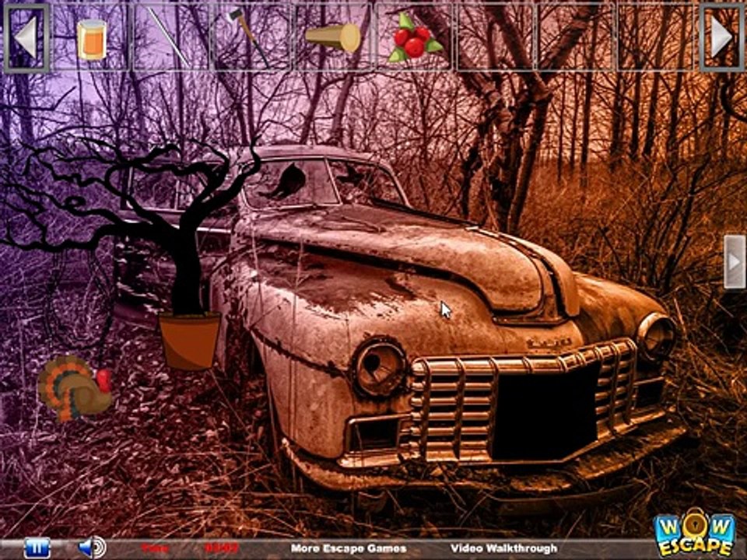Open the More Escape Games link
Viewport: 747px width, 560px height.
point(349,548)
